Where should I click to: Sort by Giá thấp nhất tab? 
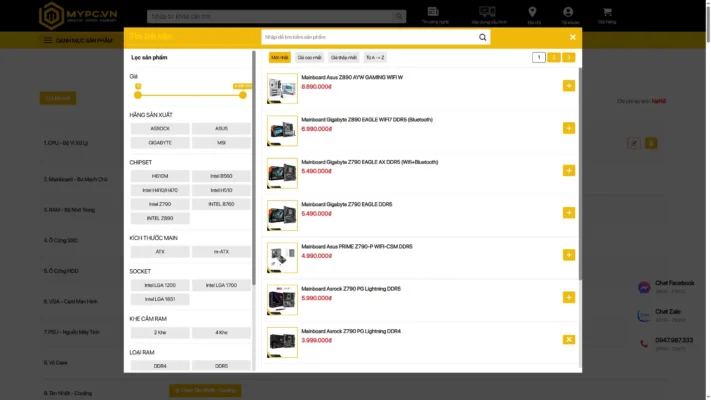point(344,58)
